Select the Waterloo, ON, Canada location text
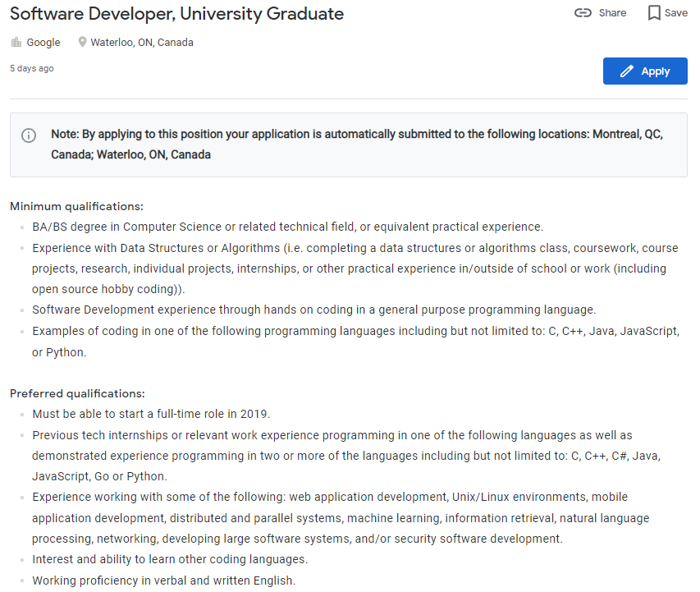 [142, 43]
